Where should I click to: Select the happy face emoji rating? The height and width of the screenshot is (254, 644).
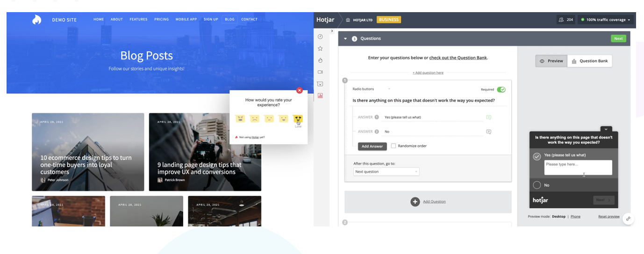pyautogui.click(x=283, y=119)
